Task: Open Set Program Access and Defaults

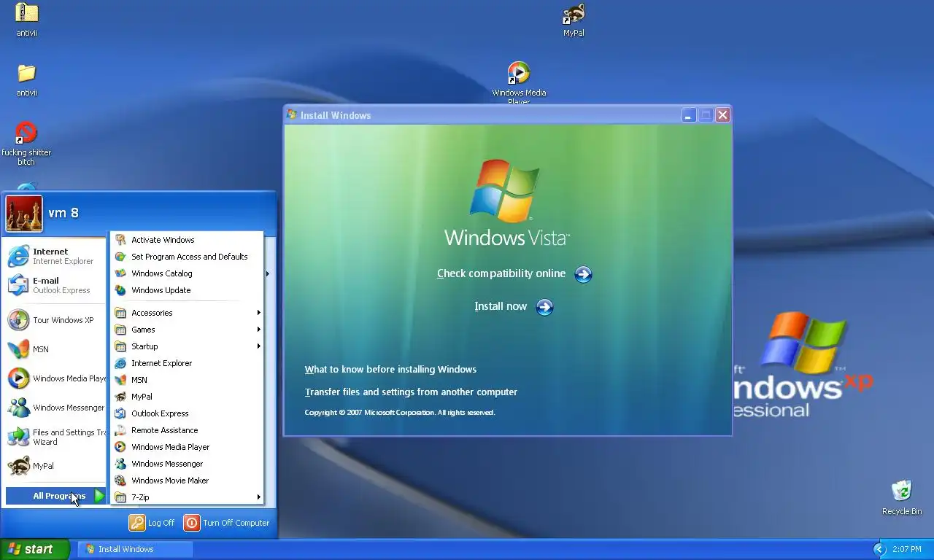Action: (x=188, y=257)
